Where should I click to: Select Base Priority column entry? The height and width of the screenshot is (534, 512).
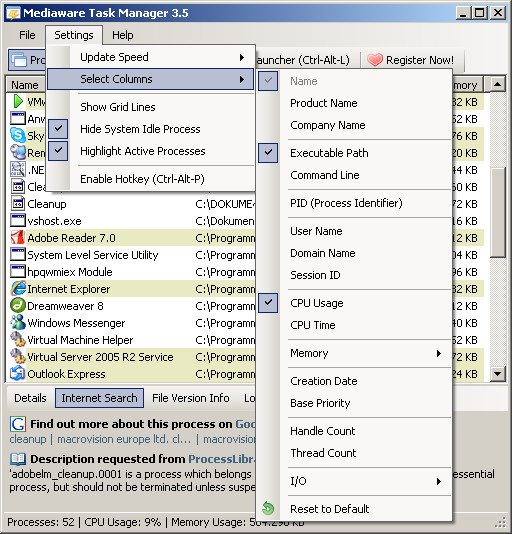tap(354, 403)
